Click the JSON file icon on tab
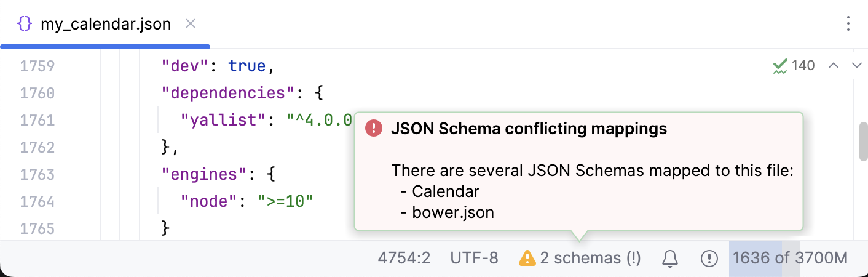Image resolution: width=868 pixels, height=277 pixels. [x=25, y=25]
